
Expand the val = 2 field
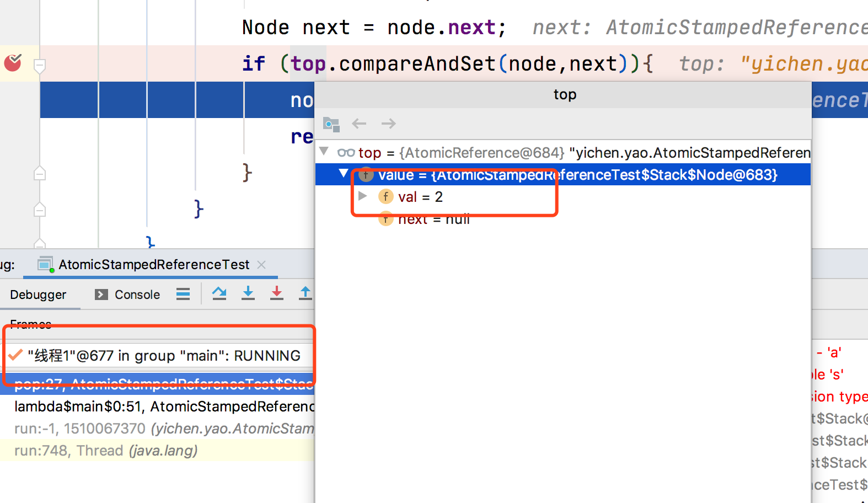tap(362, 196)
